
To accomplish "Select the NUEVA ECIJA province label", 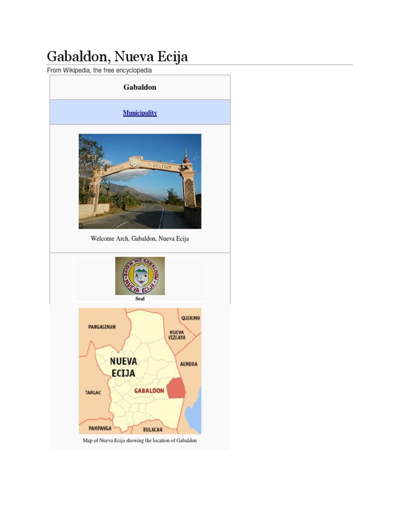I will pyautogui.click(x=124, y=367).
